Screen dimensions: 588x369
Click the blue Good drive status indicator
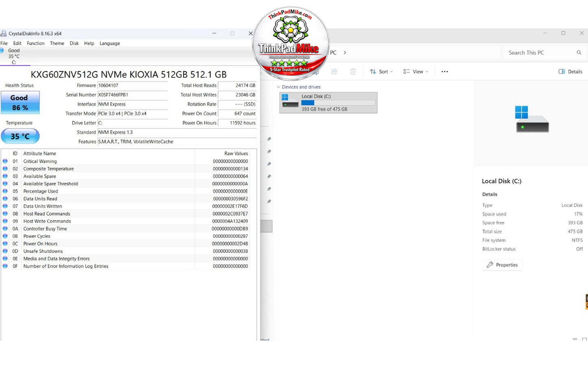tap(2, 50)
